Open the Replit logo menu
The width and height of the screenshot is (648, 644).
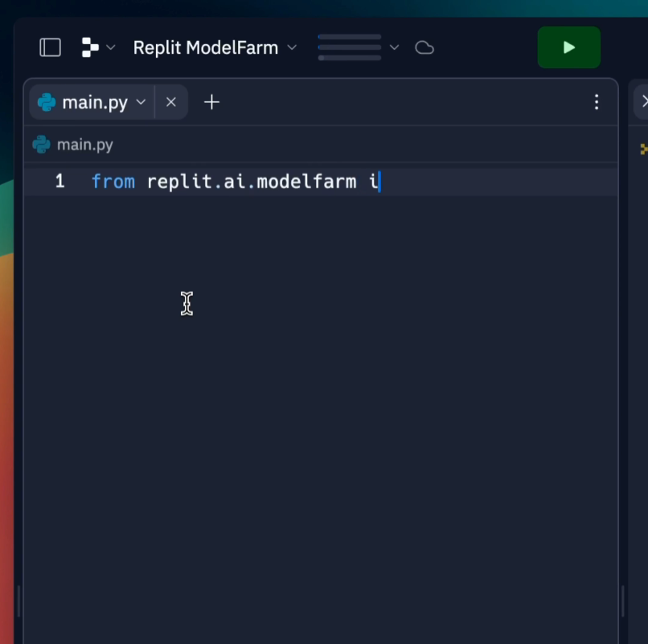pyautogui.click(x=90, y=47)
